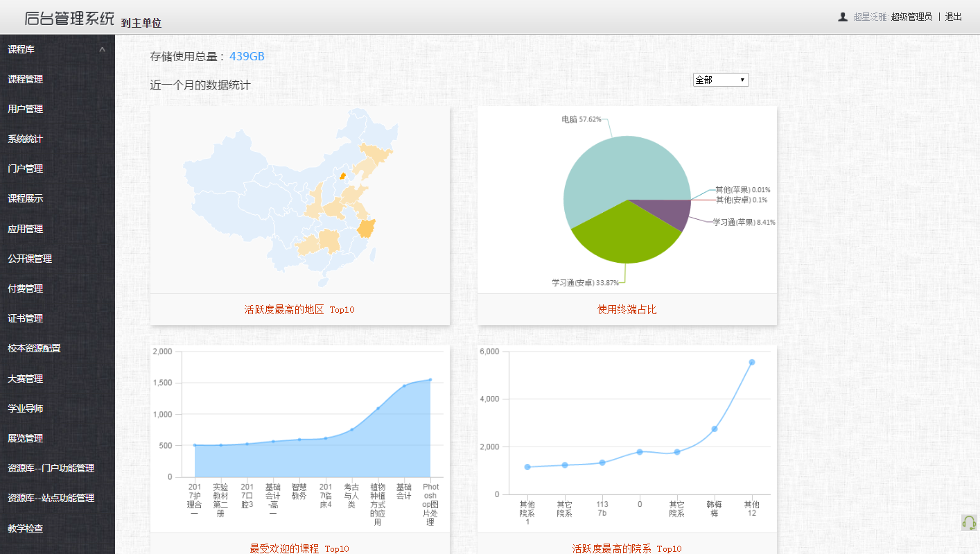Click 超级管理员 username link
980x554 pixels.
pyautogui.click(x=911, y=17)
